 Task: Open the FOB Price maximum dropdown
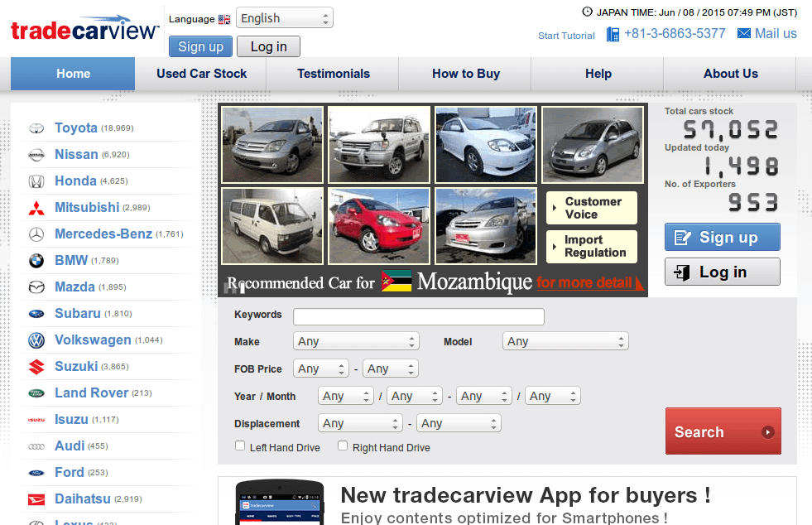[391, 368]
